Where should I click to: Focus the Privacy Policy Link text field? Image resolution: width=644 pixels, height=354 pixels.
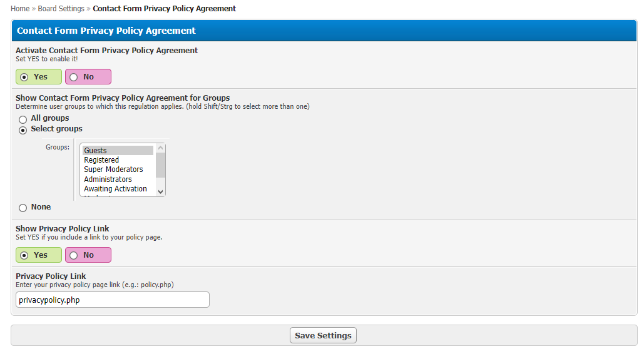[x=113, y=300]
